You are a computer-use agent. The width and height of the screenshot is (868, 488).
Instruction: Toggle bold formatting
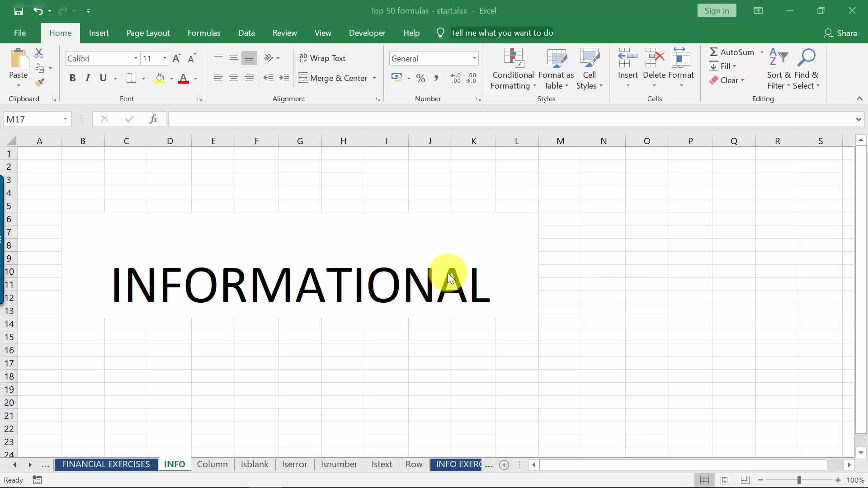(x=72, y=78)
